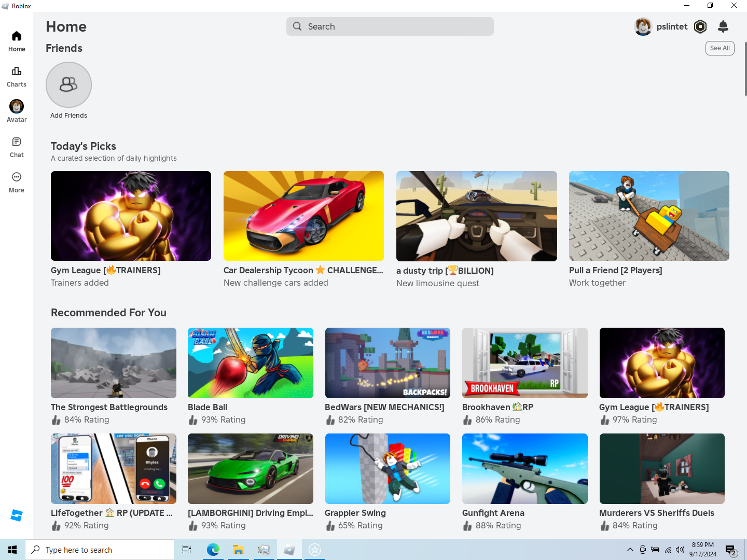The height and width of the screenshot is (560, 747).
Task: Open the Brookhaven RP thumbnail
Action: point(525,363)
